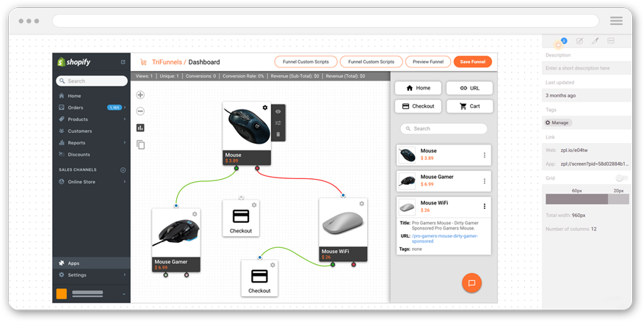
Task: Open gear on the unconnected Checkout node
Action: coord(254,205)
